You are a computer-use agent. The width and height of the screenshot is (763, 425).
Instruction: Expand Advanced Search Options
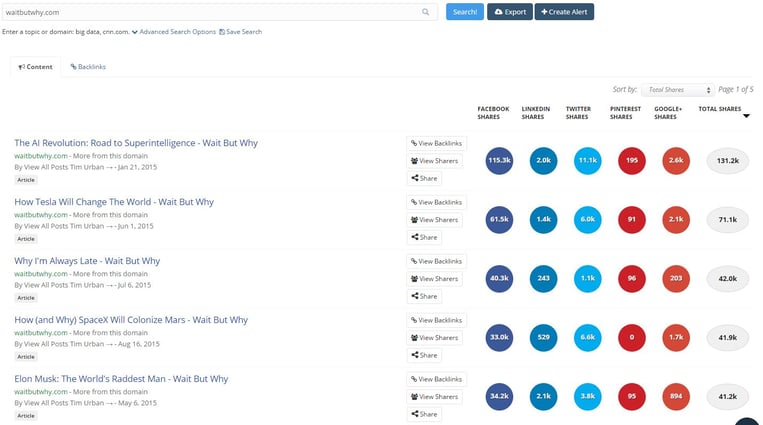(x=174, y=32)
